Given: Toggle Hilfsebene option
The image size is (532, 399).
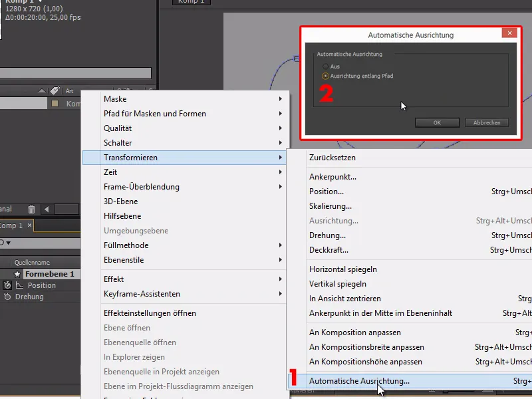Looking at the screenshot, I should [x=185, y=215].
